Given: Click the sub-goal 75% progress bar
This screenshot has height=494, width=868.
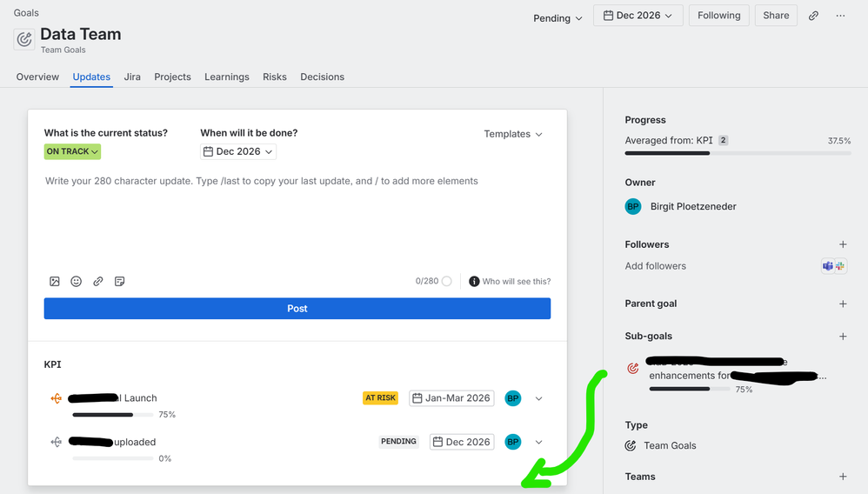Looking at the screenshot, I should pos(689,390).
